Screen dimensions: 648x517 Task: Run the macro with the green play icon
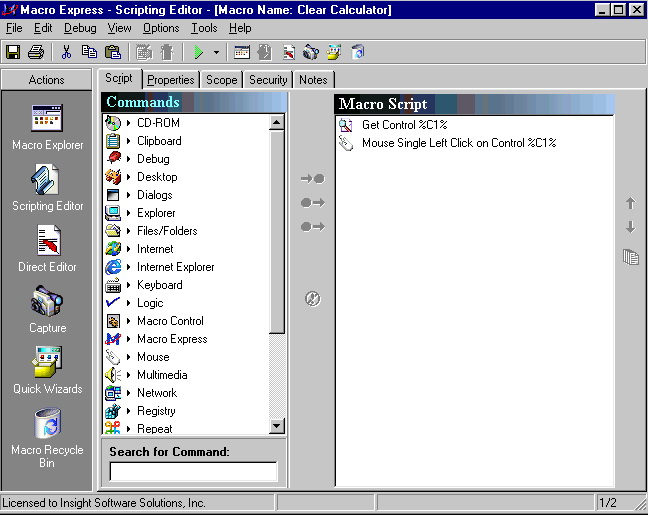click(x=199, y=52)
